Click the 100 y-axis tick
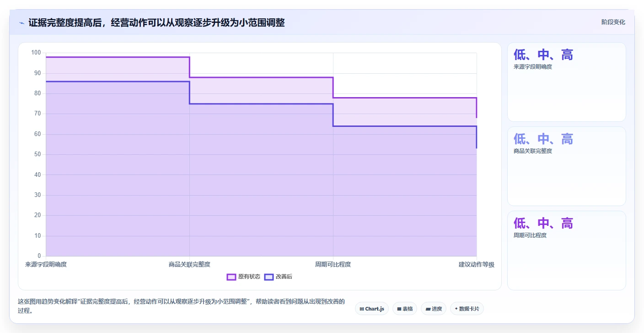The height and width of the screenshot is (333, 644). click(x=36, y=53)
